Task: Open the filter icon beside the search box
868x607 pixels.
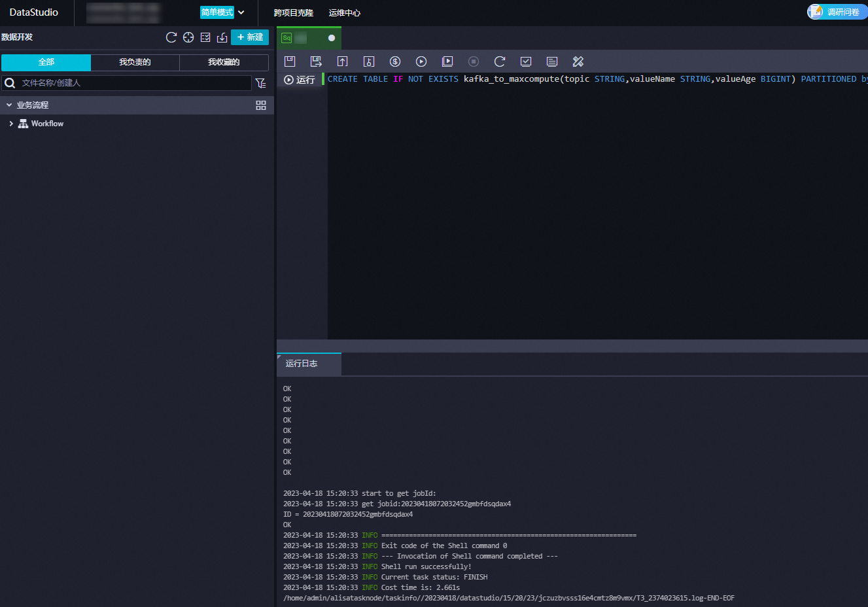Action: (261, 83)
